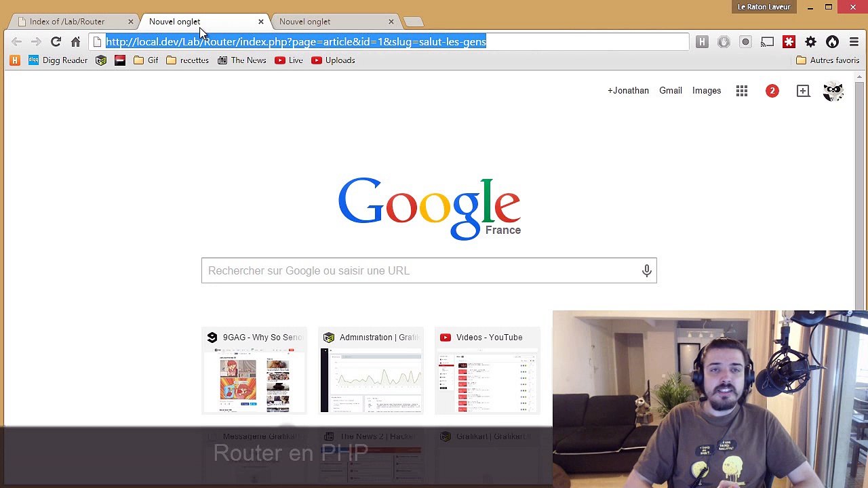The height and width of the screenshot is (488, 868).
Task: Click the browser forward arrow
Action: click(36, 42)
